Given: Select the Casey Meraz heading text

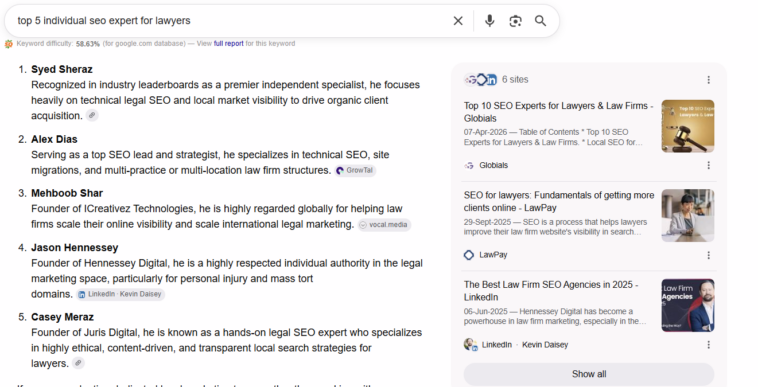Looking at the screenshot, I should [62, 317].
